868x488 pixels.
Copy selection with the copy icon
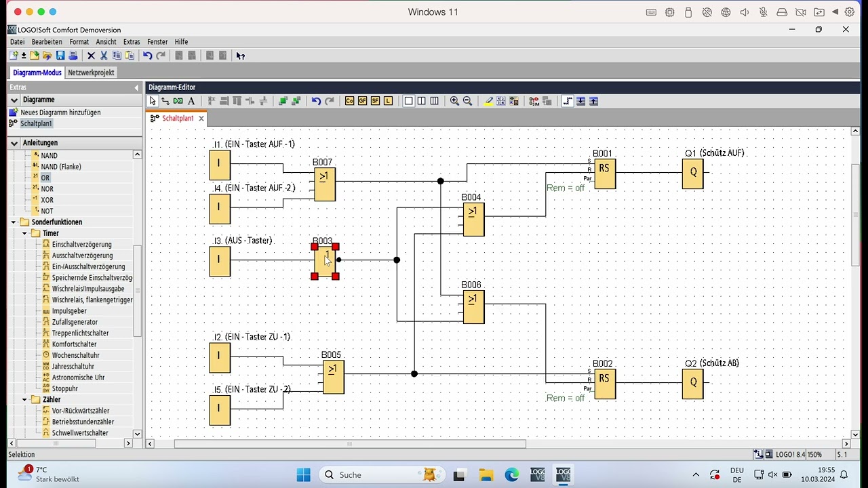(117, 56)
